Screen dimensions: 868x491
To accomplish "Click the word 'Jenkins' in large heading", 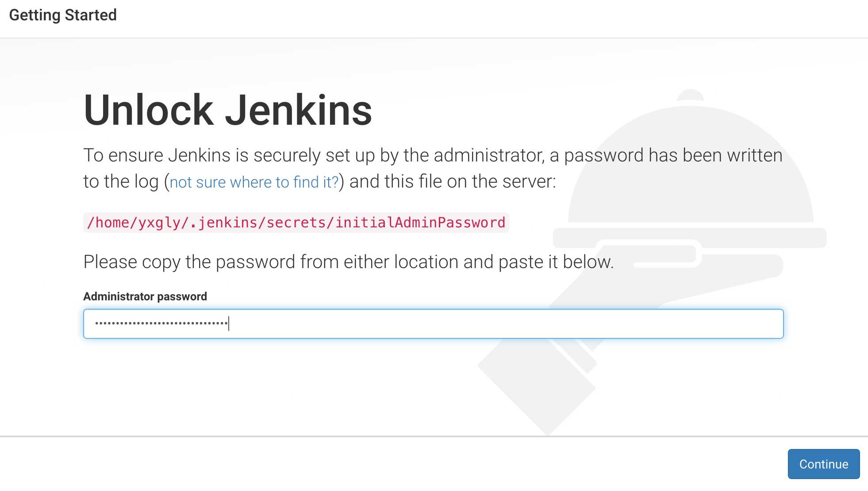I will coord(299,111).
